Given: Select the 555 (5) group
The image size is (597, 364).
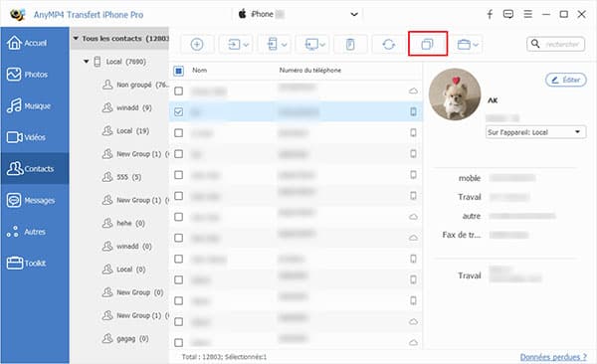Looking at the screenshot, I should click(121, 177).
